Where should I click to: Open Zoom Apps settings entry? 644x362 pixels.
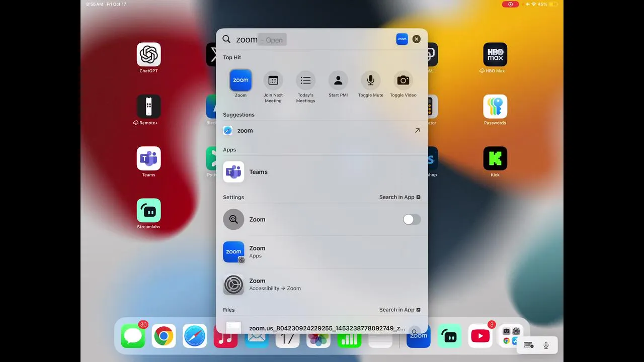pyautogui.click(x=322, y=252)
